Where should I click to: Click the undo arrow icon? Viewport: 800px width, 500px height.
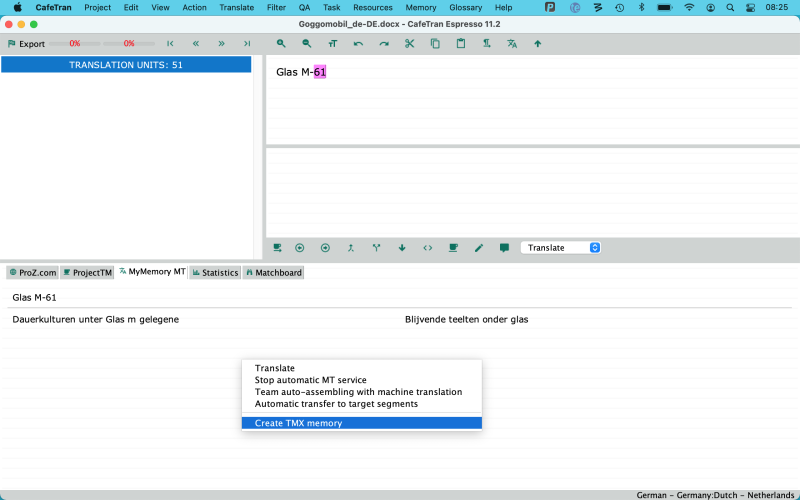coord(358,44)
